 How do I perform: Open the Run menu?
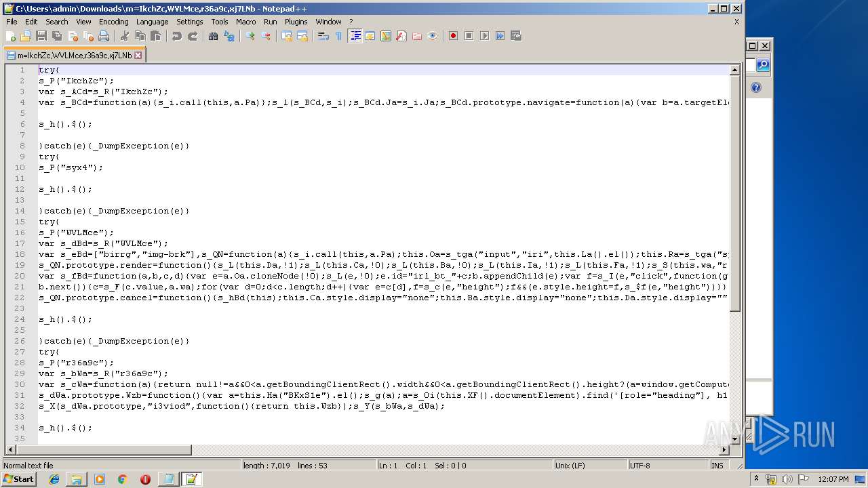(x=271, y=22)
